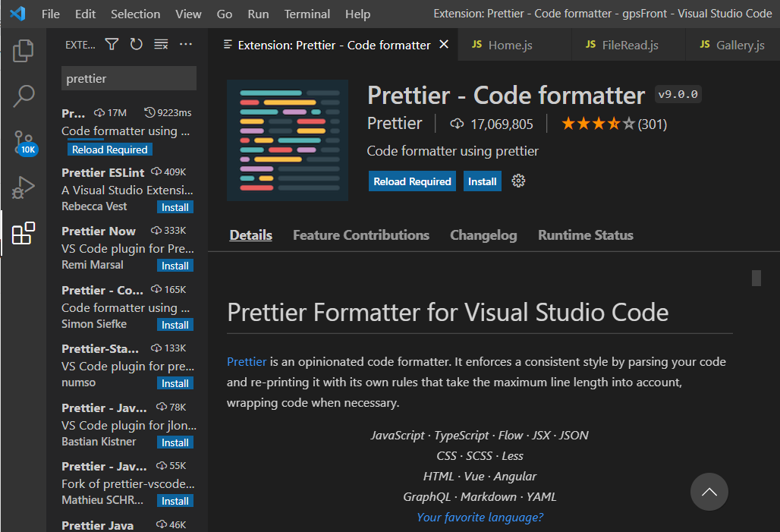This screenshot has width=780, height=532.
Task: Open the Edit menu
Action: [x=85, y=14]
